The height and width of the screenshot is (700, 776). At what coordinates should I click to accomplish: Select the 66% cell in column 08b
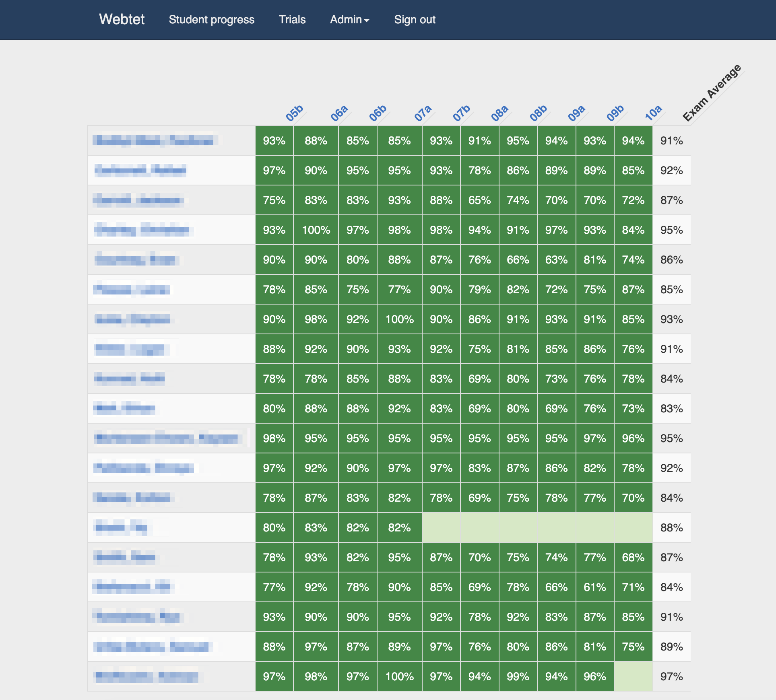click(518, 259)
